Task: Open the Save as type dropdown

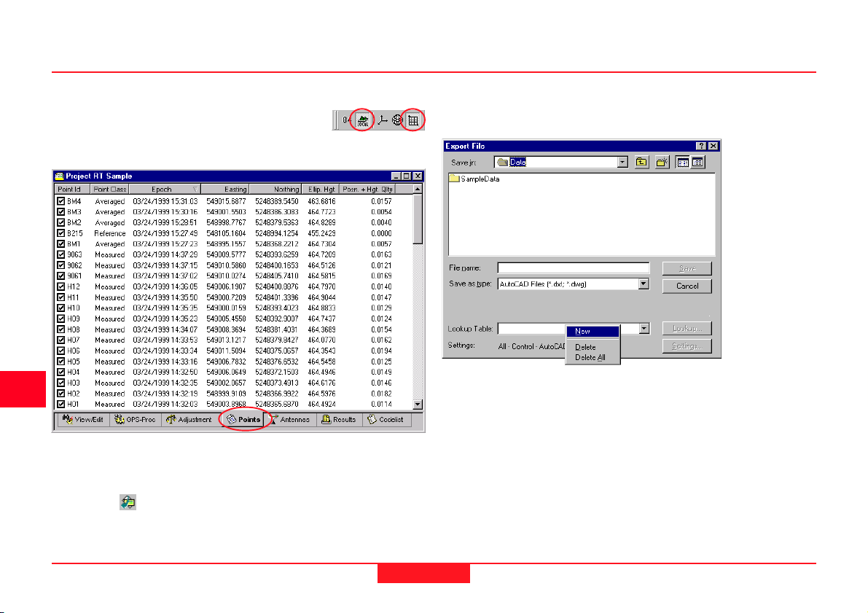Action: coord(644,284)
